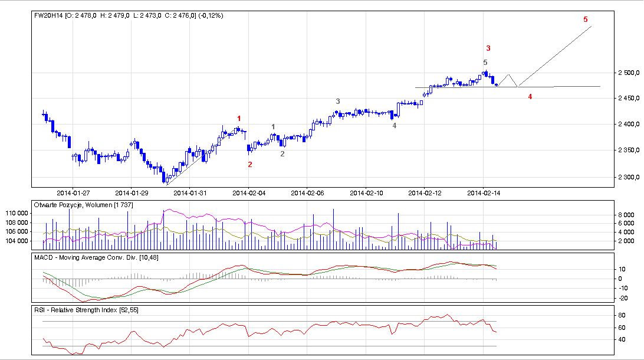Click the 4 000 volume axis value
The image size is (644, 360).
[x=626, y=232]
